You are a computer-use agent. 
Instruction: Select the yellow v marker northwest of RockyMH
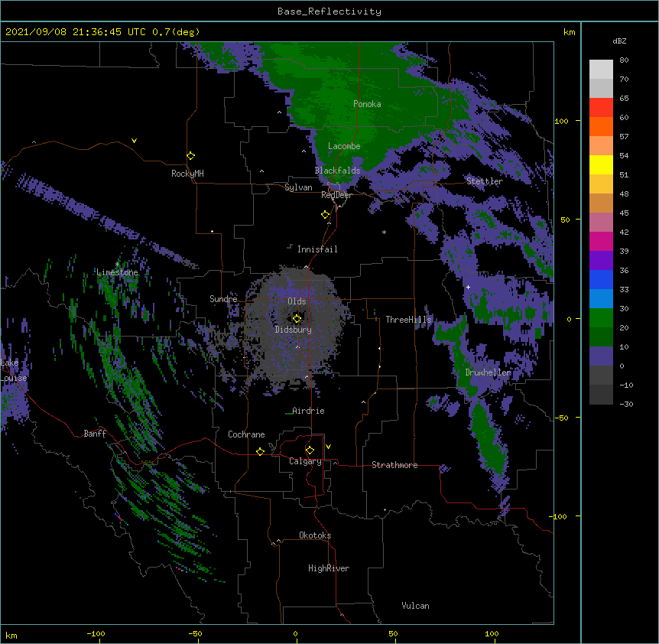tap(134, 141)
